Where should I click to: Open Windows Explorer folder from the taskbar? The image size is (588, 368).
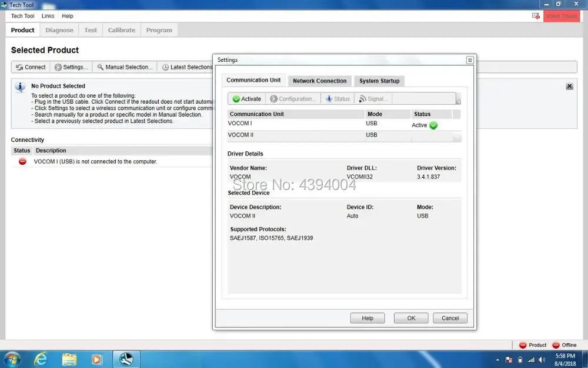pyautogui.click(x=69, y=359)
